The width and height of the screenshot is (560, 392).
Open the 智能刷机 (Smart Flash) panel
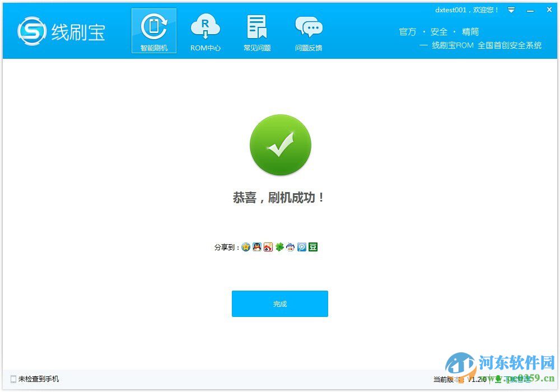click(153, 31)
